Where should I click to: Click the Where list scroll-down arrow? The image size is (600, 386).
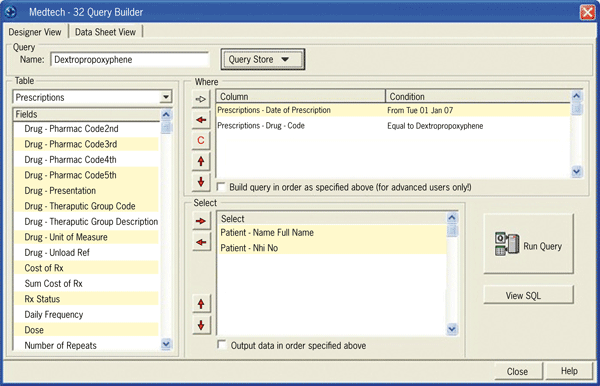pos(577,172)
